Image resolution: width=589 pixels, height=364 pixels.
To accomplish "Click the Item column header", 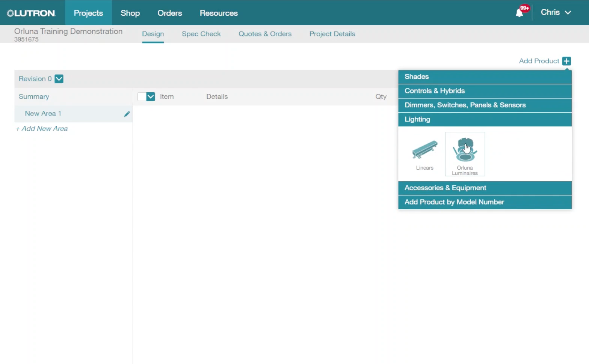I will [x=167, y=96].
